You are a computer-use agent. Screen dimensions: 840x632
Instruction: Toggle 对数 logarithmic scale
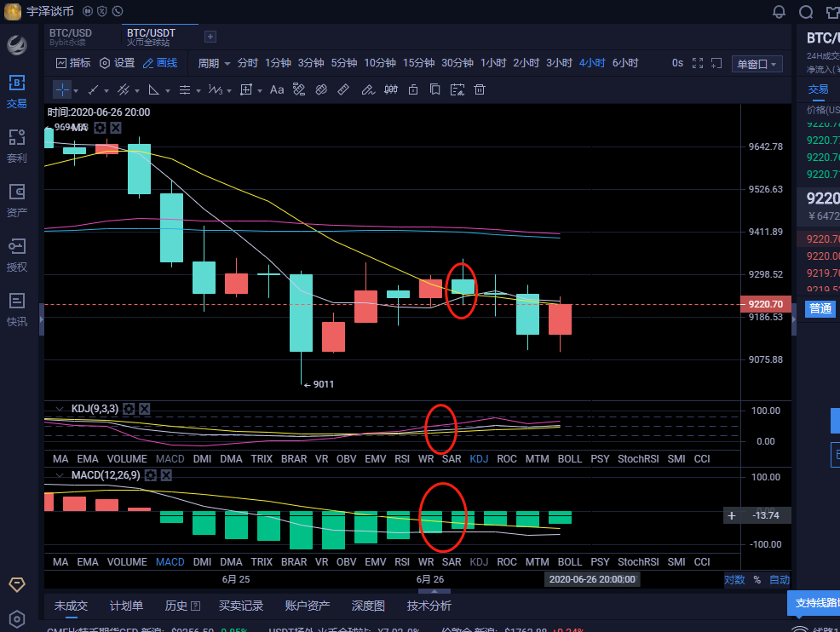point(734,579)
